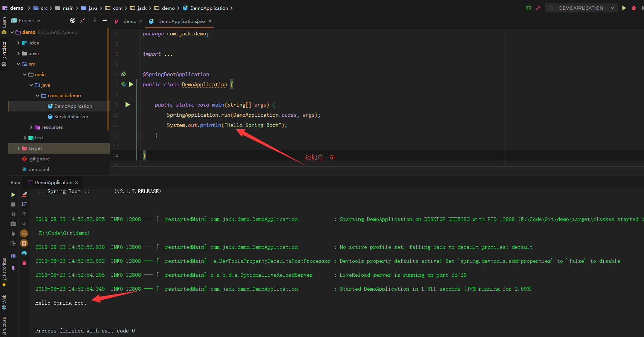Run DemoApplication with the green top toolbar arrow
The height and width of the screenshot is (337, 644).
(624, 8)
